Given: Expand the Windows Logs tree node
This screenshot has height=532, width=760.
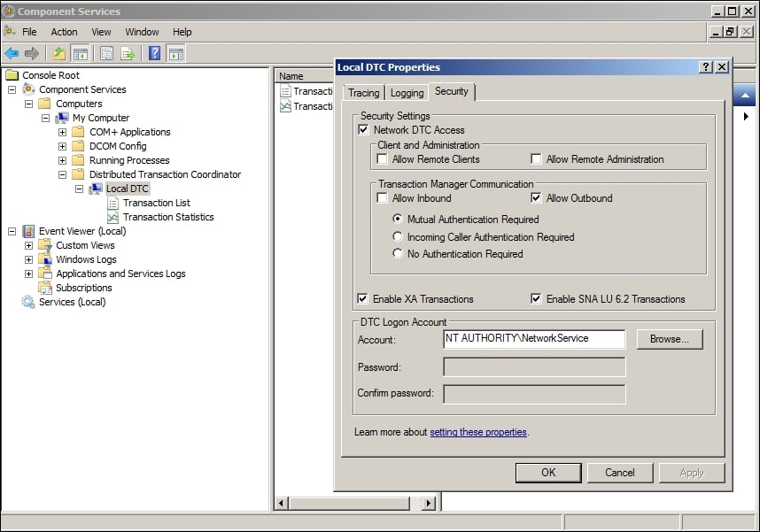Looking at the screenshot, I should pos(27,259).
